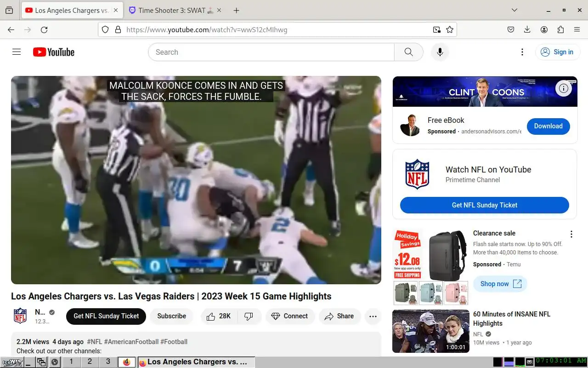588x368 pixels.
Task: Open ad info icon on Clint Coons banner
Action: pyautogui.click(x=563, y=88)
